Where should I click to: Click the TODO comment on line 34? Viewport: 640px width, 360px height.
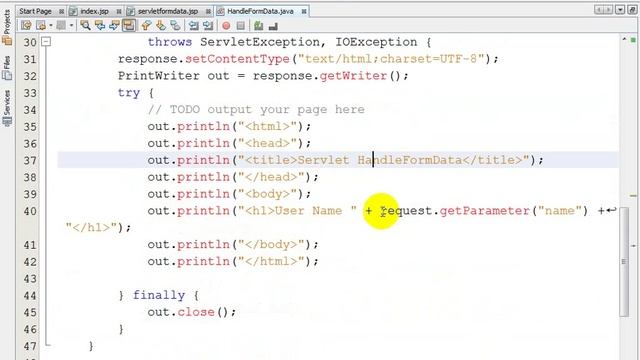(x=256, y=110)
